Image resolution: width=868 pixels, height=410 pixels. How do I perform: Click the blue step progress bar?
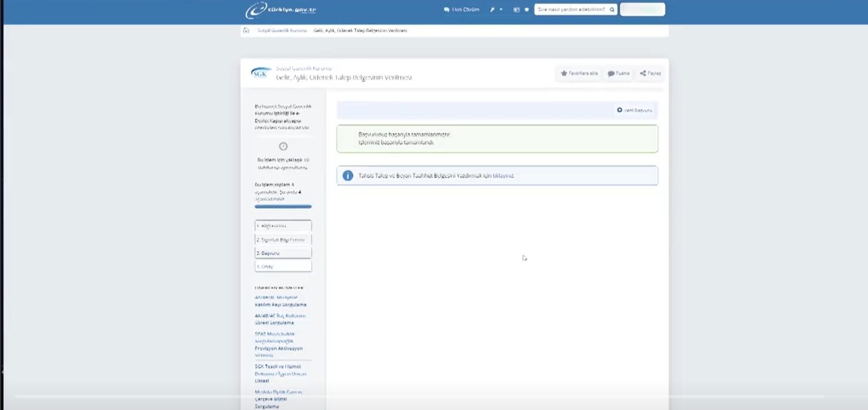(x=283, y=207)
